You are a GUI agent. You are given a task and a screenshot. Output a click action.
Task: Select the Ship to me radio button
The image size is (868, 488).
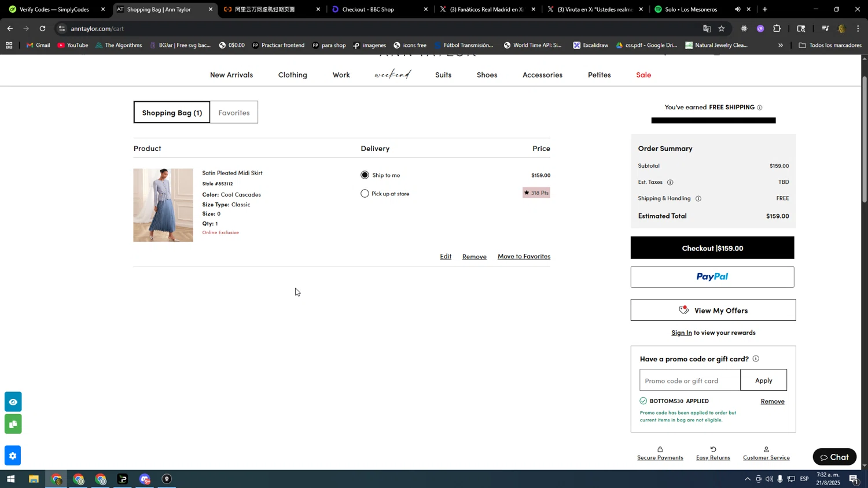coord(365,175)
